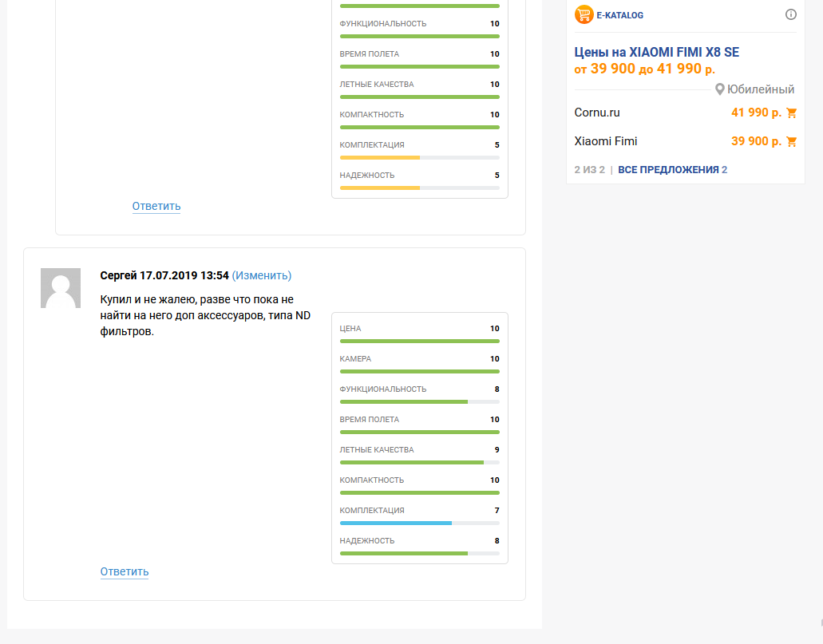Click Сергей's НАДЕЖНОСТЬ bar scored 8
The image size is (823, 644).
(419, 554)
